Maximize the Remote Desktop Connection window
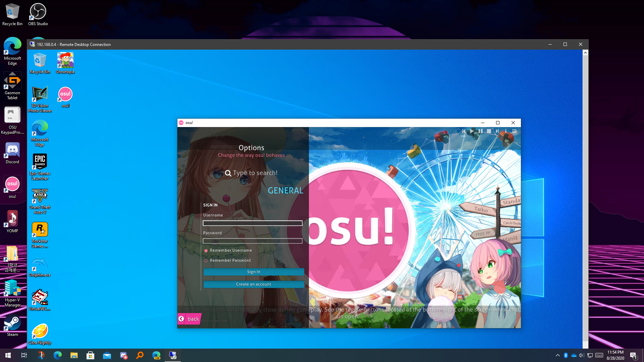Screen dimensions: 644x362 click(565, 44)
